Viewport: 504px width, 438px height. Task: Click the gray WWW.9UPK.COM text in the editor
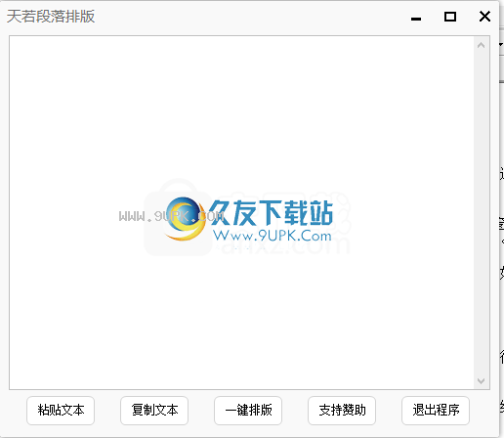pos(171,216)
